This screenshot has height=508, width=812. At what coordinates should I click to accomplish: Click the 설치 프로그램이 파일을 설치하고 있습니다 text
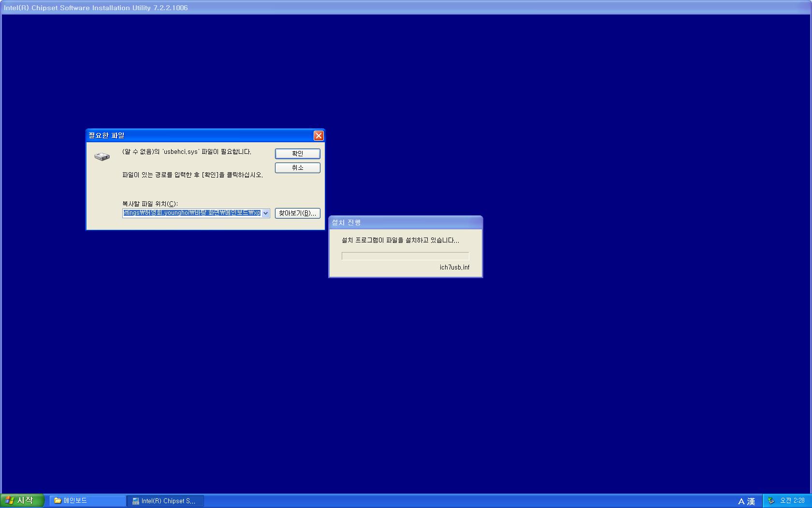(400, 240)
